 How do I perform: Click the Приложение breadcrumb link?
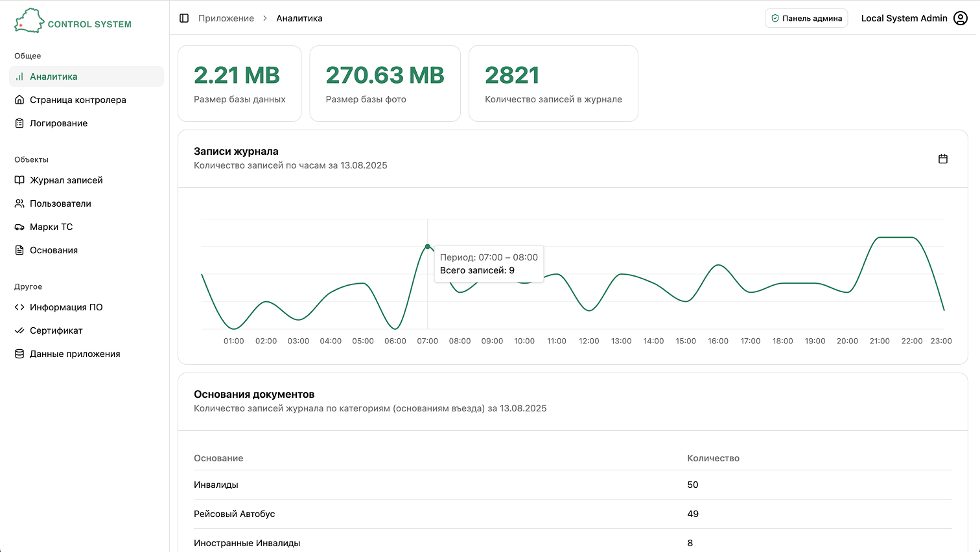click(x=226, y=18)
